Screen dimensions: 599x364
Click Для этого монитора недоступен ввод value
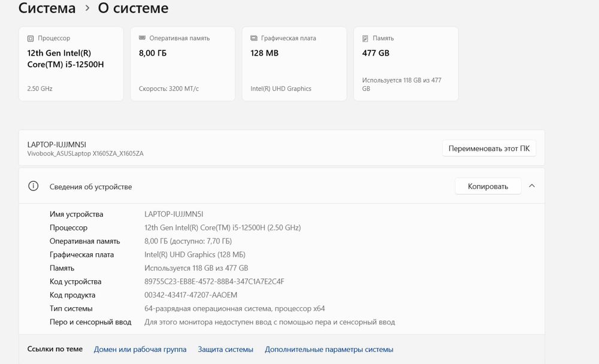[270, 322]
